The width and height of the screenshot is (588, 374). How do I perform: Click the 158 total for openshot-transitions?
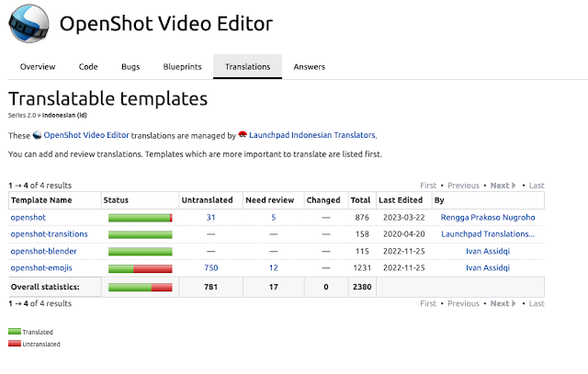tap(362, 234)
